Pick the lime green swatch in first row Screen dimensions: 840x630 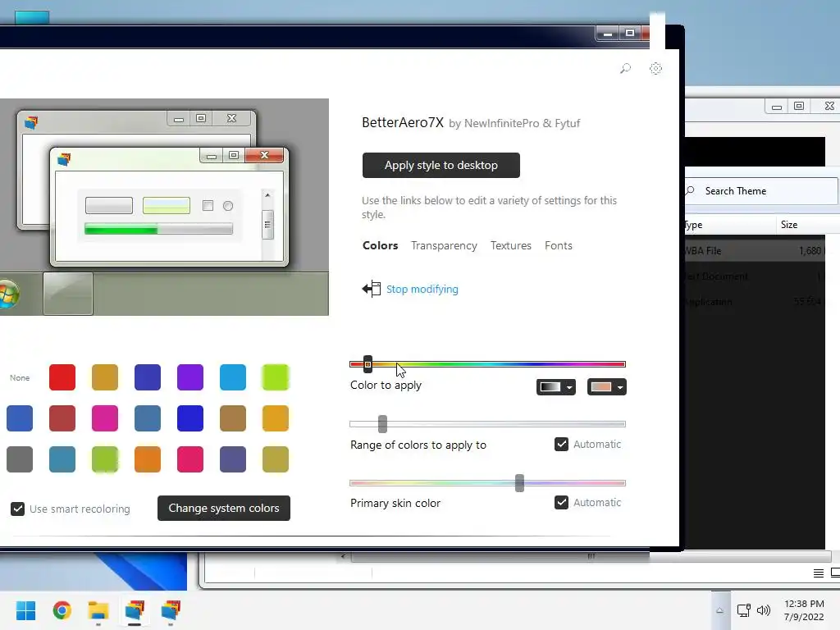[276, 377]
